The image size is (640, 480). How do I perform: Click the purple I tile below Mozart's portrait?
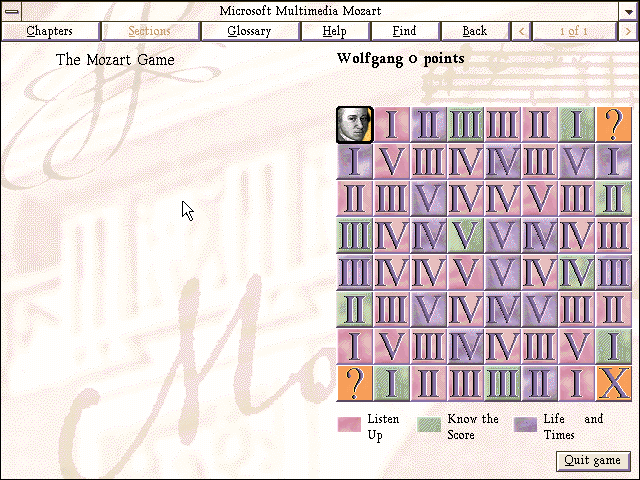point(355,162)
